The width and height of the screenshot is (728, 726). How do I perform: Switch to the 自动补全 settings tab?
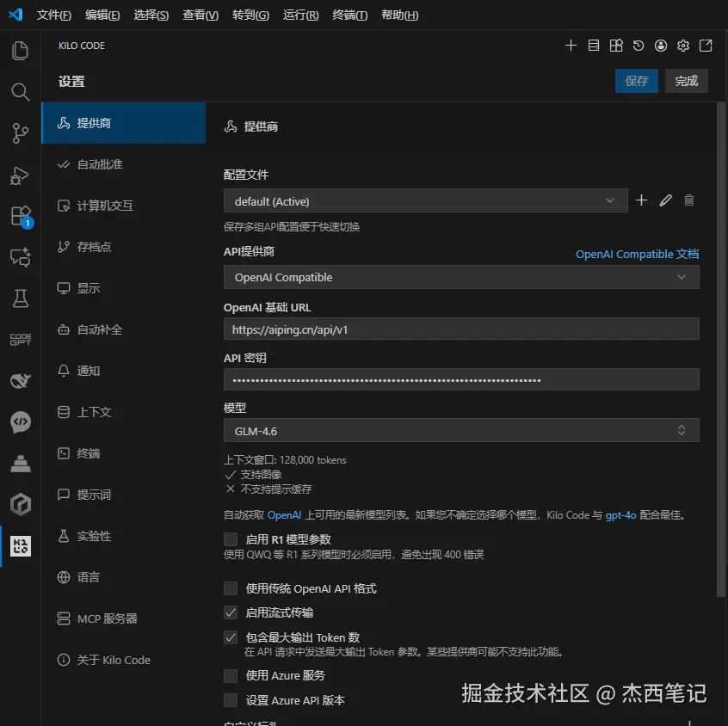[124, 329]
